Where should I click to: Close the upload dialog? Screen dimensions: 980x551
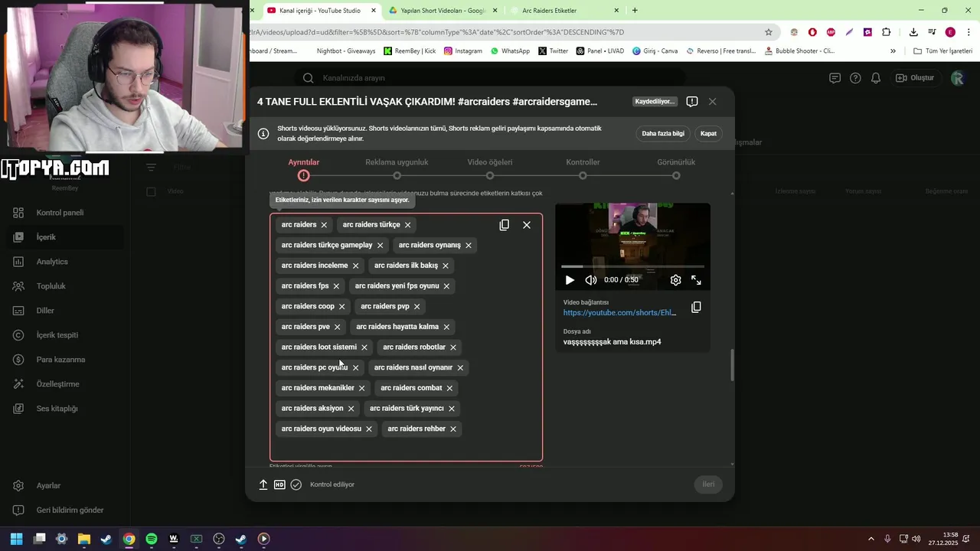coord(712,102)
